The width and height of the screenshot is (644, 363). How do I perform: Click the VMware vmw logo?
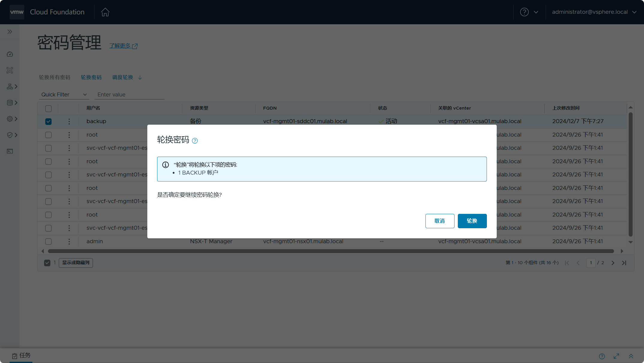[17, 12]
